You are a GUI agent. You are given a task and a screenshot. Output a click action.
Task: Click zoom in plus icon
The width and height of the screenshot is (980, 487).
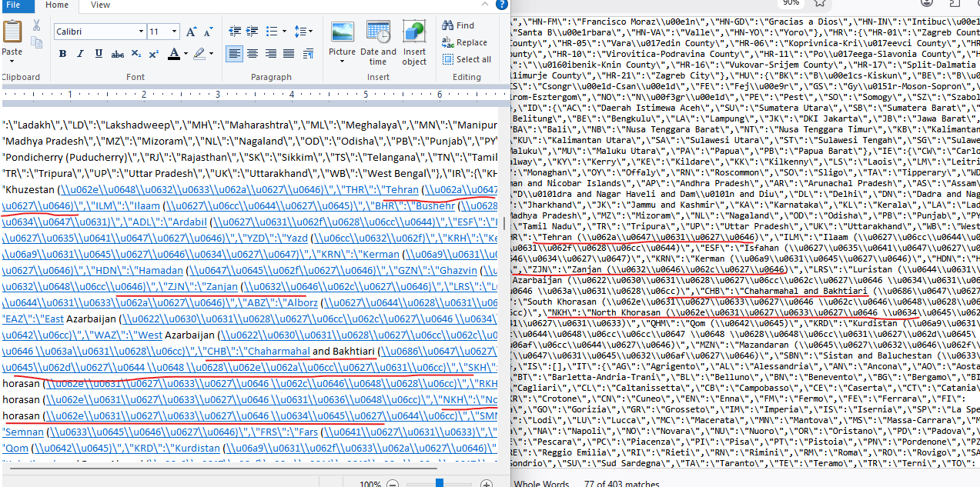click(x=487, y=485)
